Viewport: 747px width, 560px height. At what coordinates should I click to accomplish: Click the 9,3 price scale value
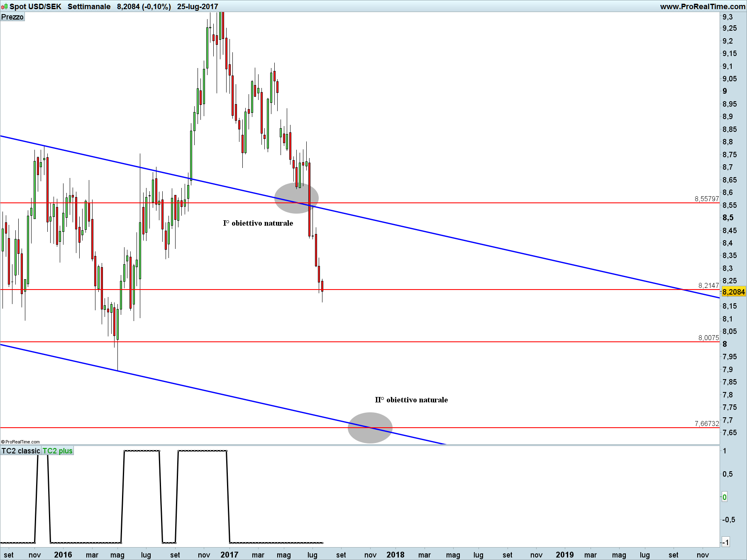coord(727,17)
